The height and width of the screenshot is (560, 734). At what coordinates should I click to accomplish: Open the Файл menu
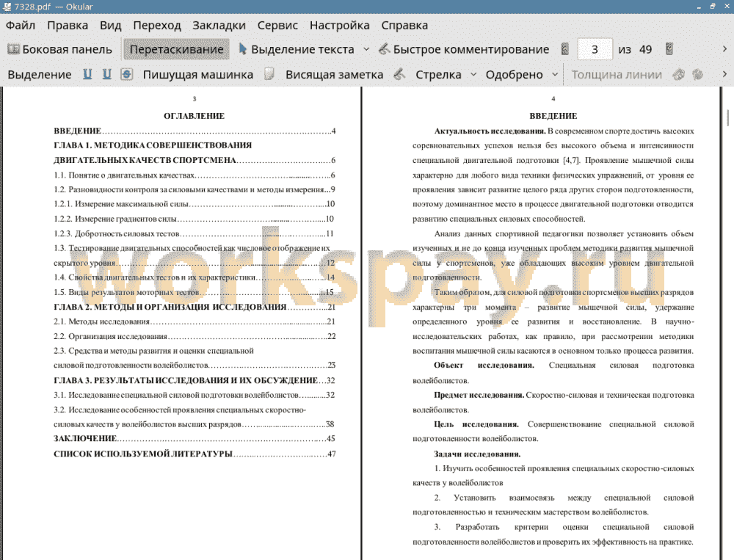click(x=21, y=25)
